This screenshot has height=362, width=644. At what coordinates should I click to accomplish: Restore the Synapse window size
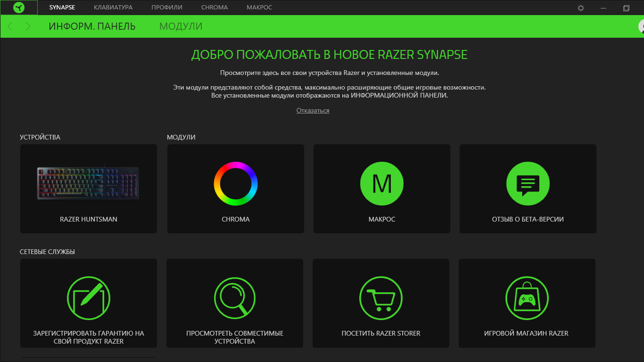tap(626, 8)
